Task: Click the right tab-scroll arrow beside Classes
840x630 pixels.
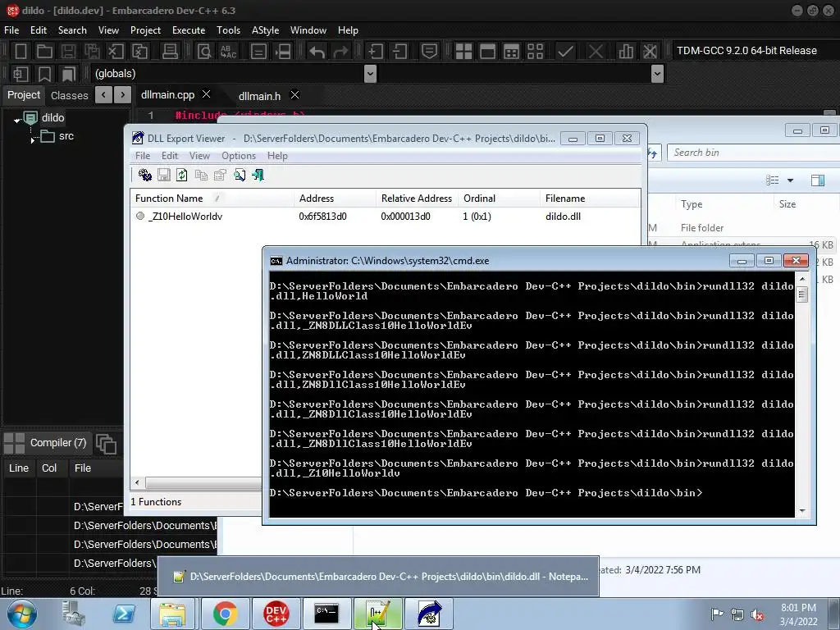Action: 123,95
